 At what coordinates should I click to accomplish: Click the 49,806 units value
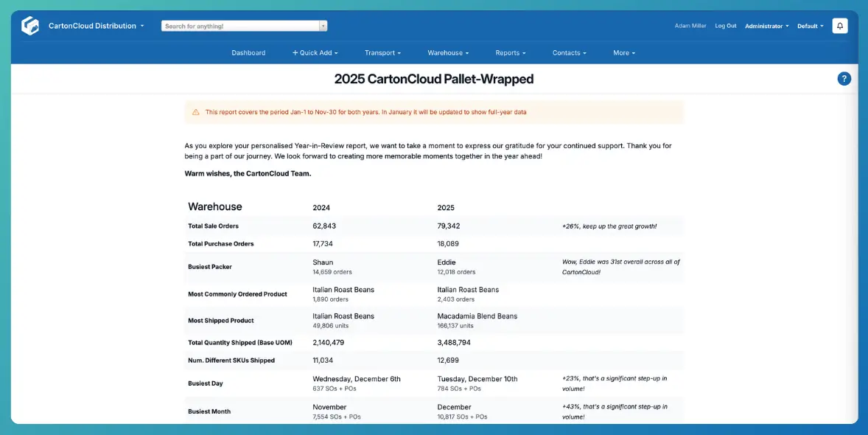click(331, 326)
